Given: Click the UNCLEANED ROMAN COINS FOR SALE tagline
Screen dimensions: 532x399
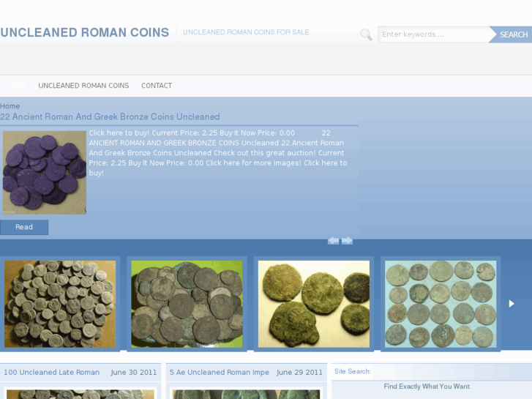Looking at the screenshot, I should pyautogui.click(x=246, y=32).
